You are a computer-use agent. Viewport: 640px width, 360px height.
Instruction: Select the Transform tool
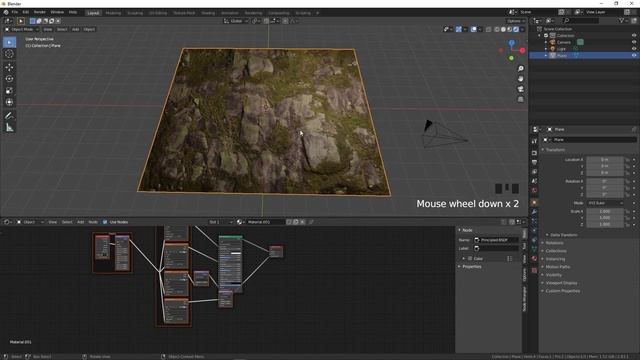pos(9,102)
